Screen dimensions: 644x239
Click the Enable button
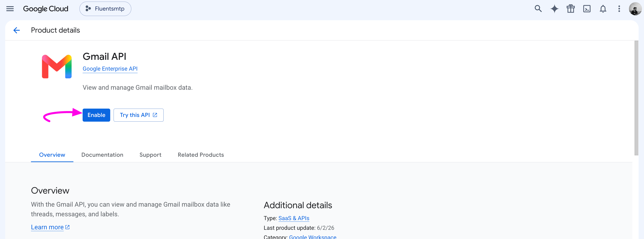coord(96,115)
